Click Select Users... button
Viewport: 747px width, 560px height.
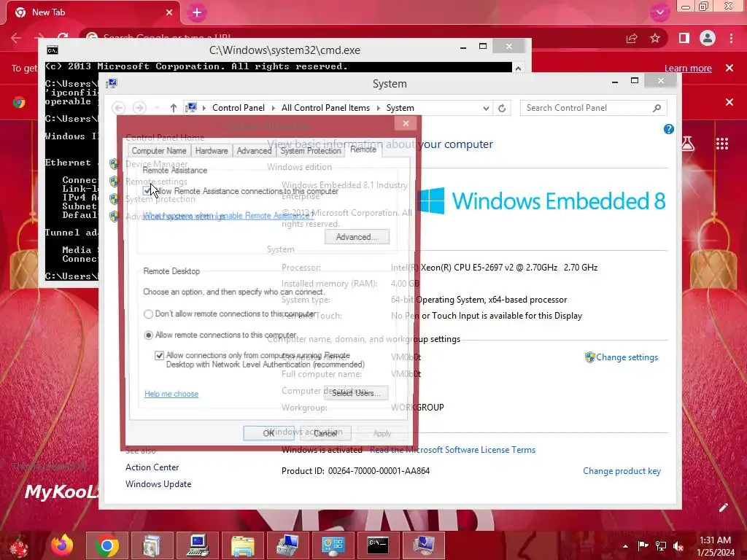pyautogui.click(x=356, y=393)
